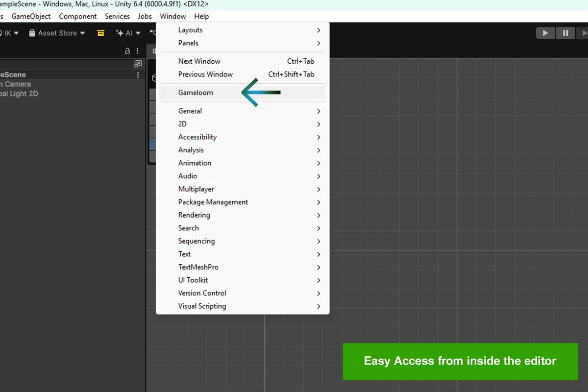This screenshot has width=588, height=392.
Task: Open the Asset Store dropdown
Action: [x=57, y=33]
